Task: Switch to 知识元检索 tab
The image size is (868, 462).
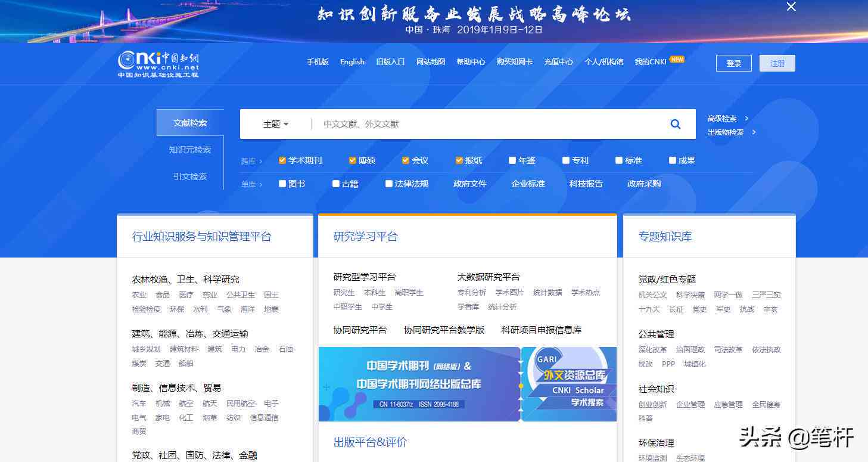Action: (x=190, y=150)
